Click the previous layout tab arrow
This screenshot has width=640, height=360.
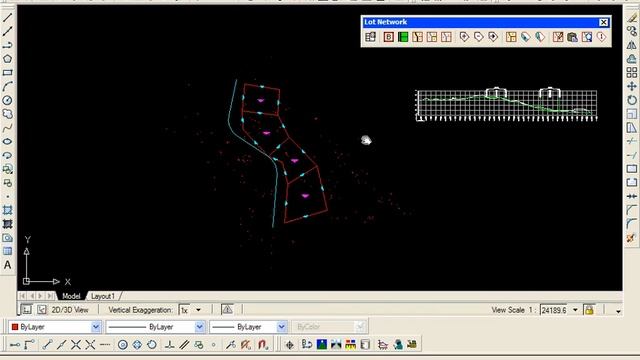point(32,296)
